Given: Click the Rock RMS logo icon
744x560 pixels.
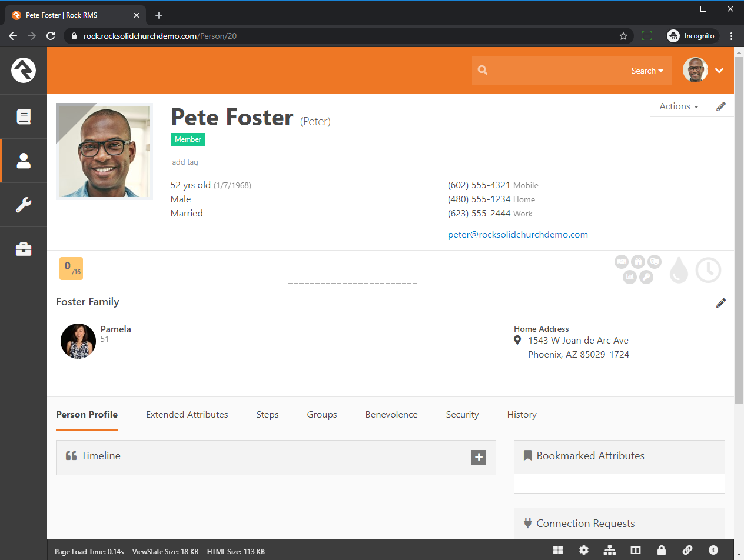Looking at the screenshot, I should click(24, 71).
